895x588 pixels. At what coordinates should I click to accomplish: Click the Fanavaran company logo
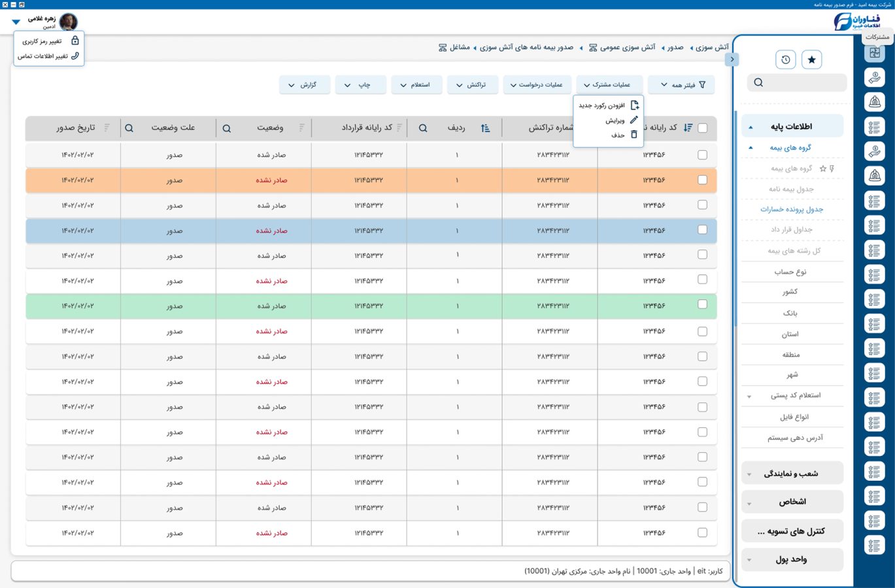tap(856, 21)
